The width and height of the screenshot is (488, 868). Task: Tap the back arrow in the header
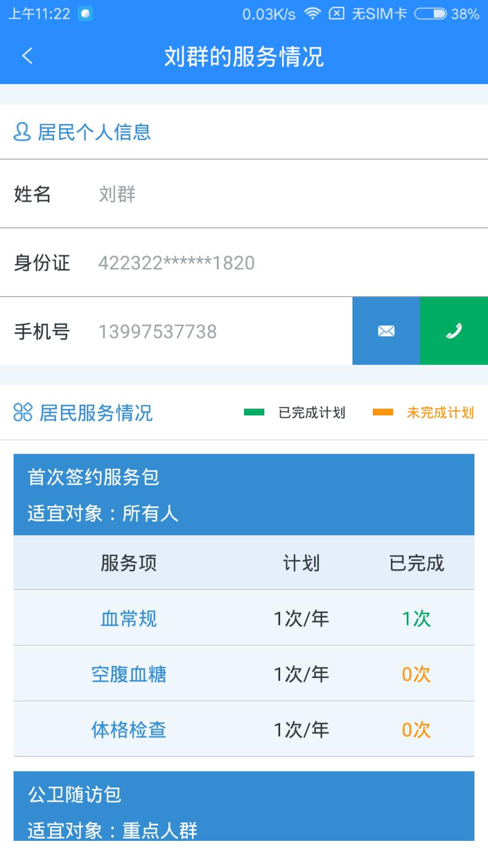[x=27, y=57]
